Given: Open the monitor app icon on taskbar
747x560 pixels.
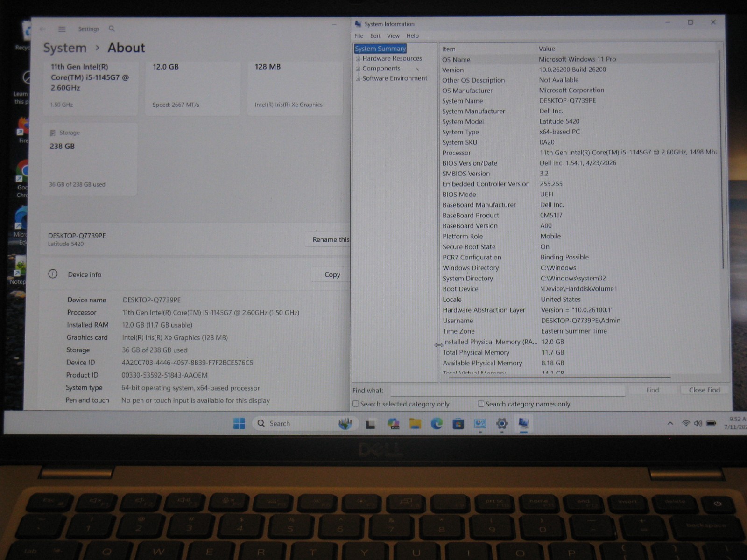Looking at the screenshot, I should [480, 423].
